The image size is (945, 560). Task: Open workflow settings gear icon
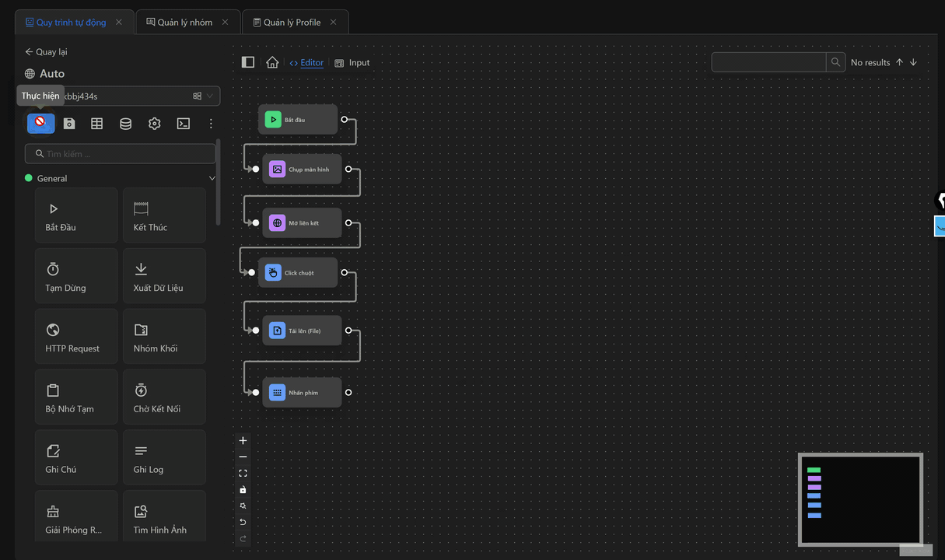click(x=154, y=124)
